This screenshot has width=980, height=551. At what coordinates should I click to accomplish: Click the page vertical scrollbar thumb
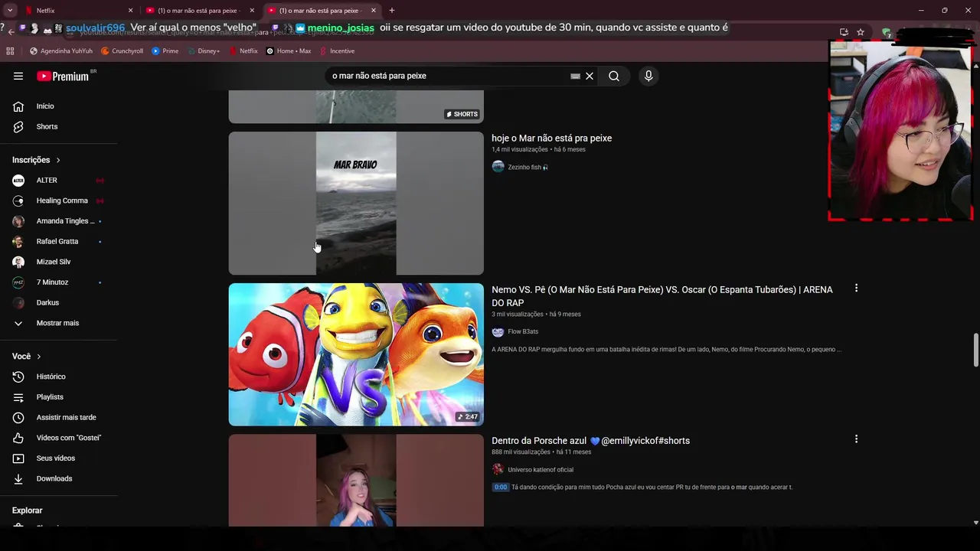pos(975,350)
